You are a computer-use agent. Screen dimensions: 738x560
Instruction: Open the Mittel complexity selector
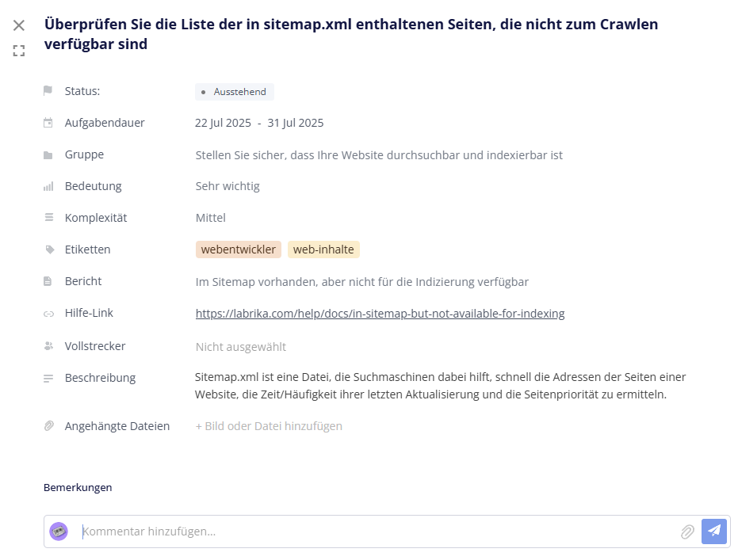210,218
